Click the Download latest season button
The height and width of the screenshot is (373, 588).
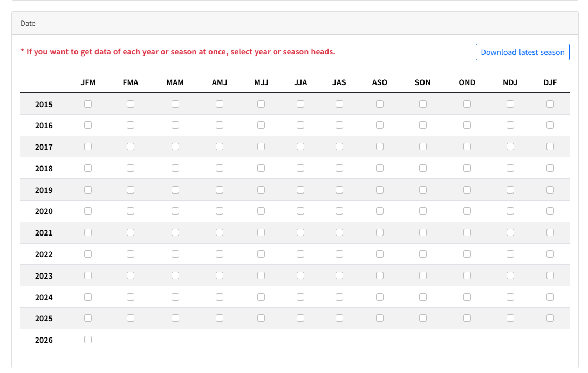(x=522, y=52)
